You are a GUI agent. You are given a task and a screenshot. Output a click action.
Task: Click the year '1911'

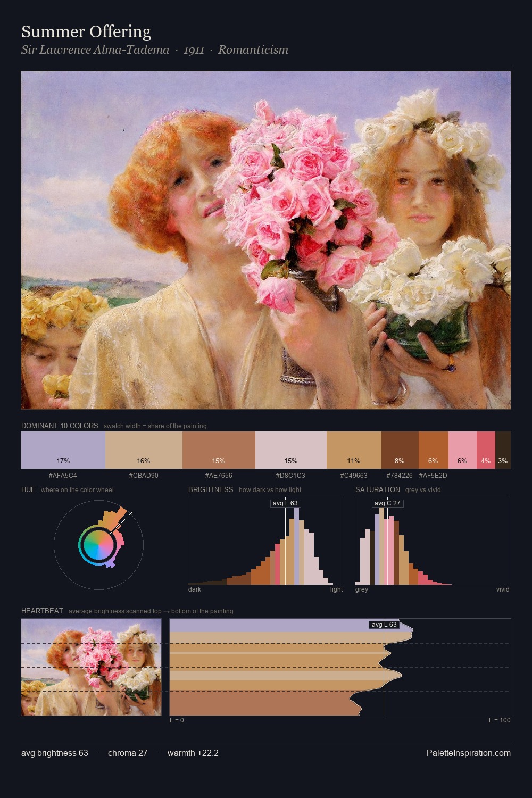pyautogui.click(x=194, y=51)
